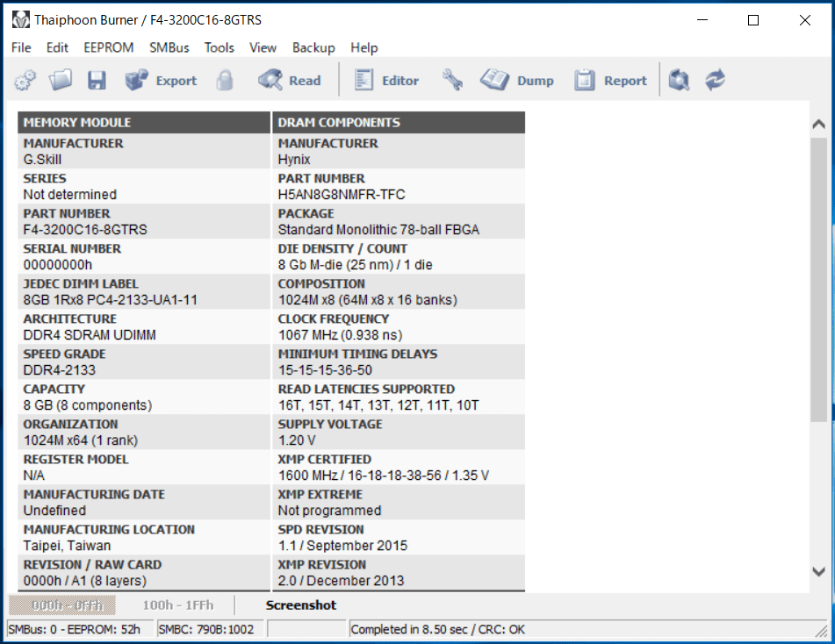This screenshot has width=835, height=644.
Task: Open the SMBus menu
Action: point(169,48)
